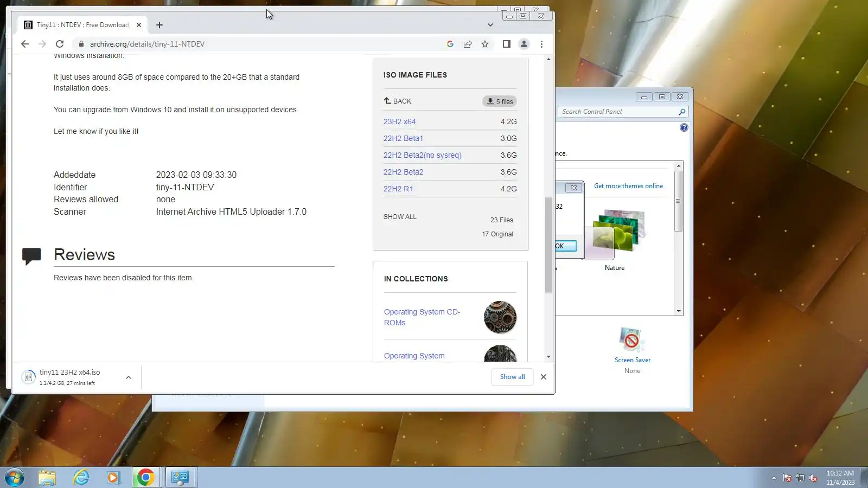Close the Tiny11 NTDEV tab
Image resolution: width=868 pixels, height=488 pixels.
[x=139, y=25]
